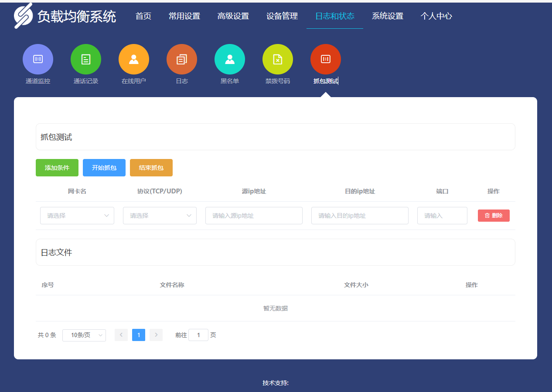Open the 日志 icon
Viewport: 552px width, 392px height.
click(x=182, y=59)
